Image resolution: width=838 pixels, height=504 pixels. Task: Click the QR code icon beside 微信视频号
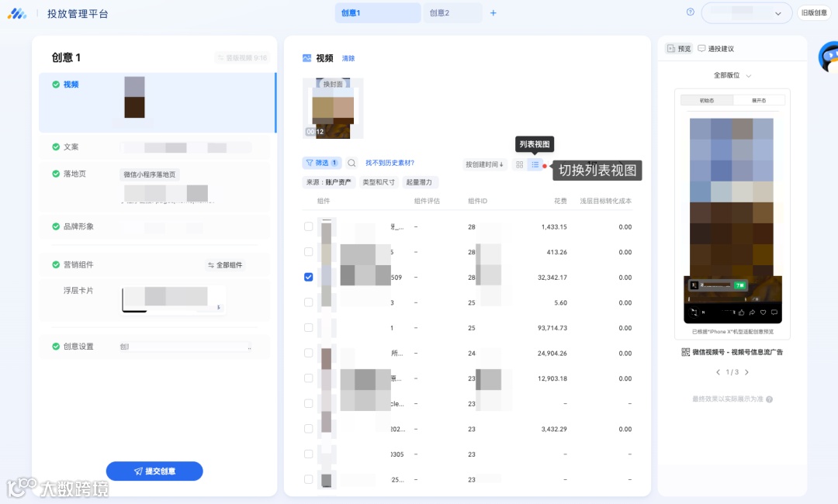(x=686, y=352)
